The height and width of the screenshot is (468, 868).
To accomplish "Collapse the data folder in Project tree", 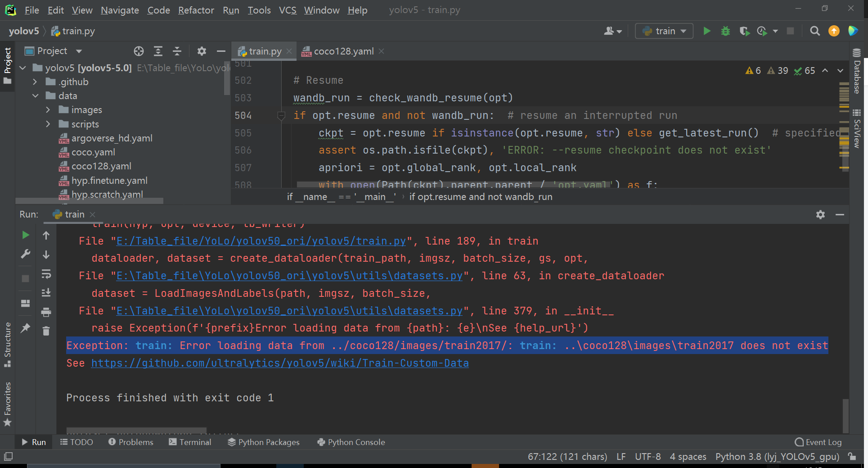I will tap(36, 95).
